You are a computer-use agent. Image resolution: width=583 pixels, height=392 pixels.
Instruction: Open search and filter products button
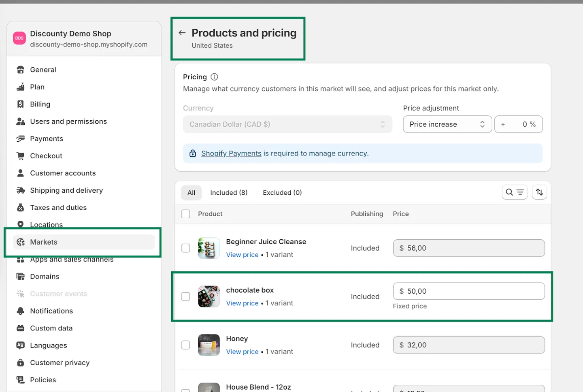pyautogui.click(x=515, y=192)
